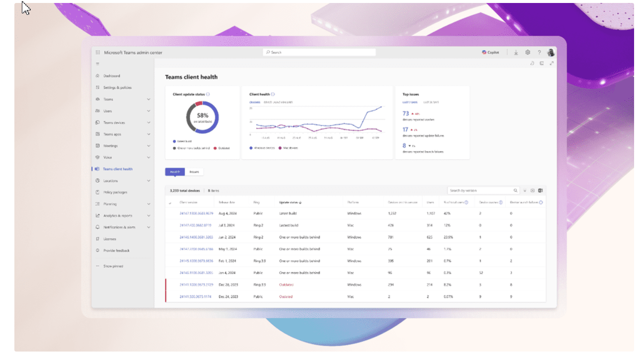Open Policy packages in the sidebar
644x356 pixels.
tap(115, 192)
